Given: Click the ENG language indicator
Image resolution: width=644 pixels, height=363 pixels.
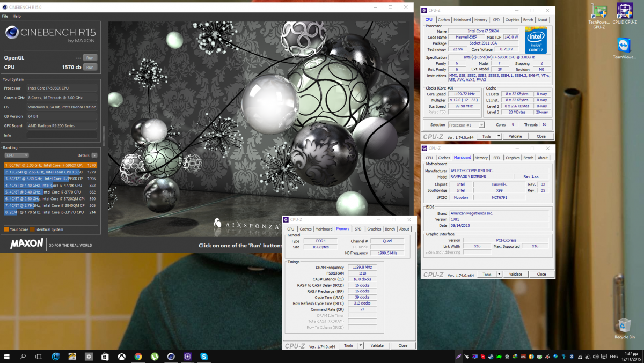Looking at the screenshot, I should pos(613,357).
